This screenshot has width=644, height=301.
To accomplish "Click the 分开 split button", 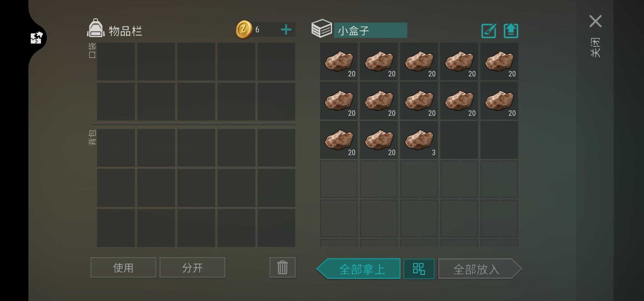I will tap(192, 268).
